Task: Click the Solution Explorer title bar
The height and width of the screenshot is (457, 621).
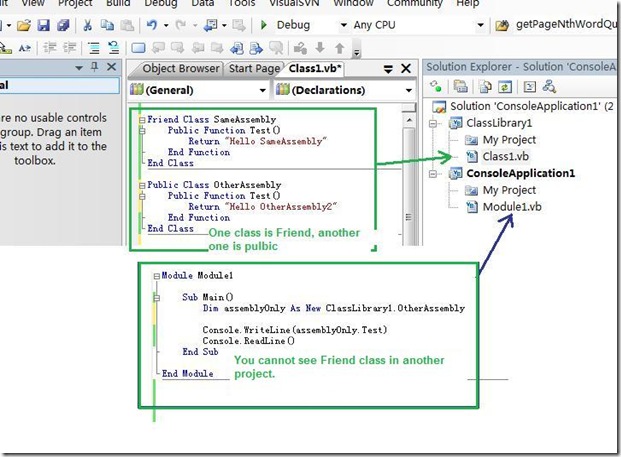Action: 521,67
